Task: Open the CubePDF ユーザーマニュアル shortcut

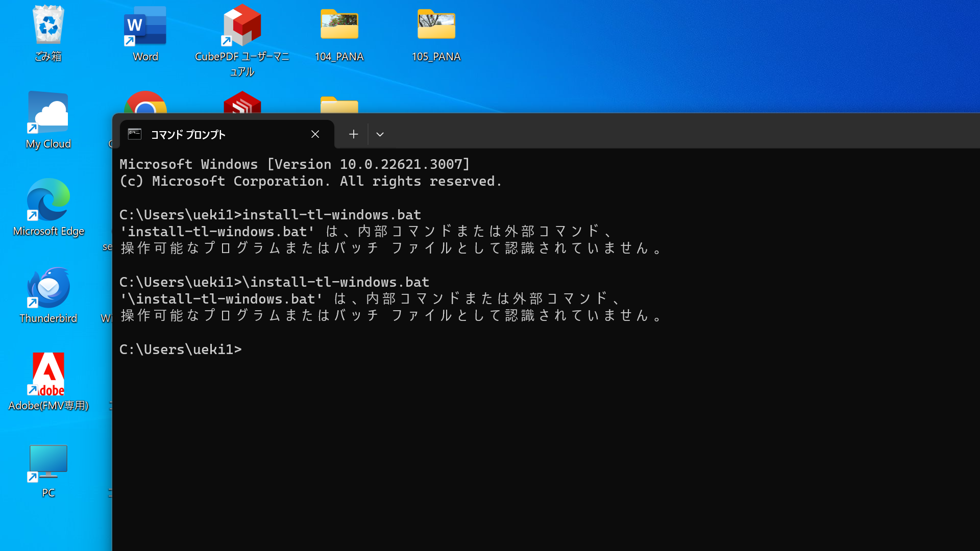Action: click(242, 24)
